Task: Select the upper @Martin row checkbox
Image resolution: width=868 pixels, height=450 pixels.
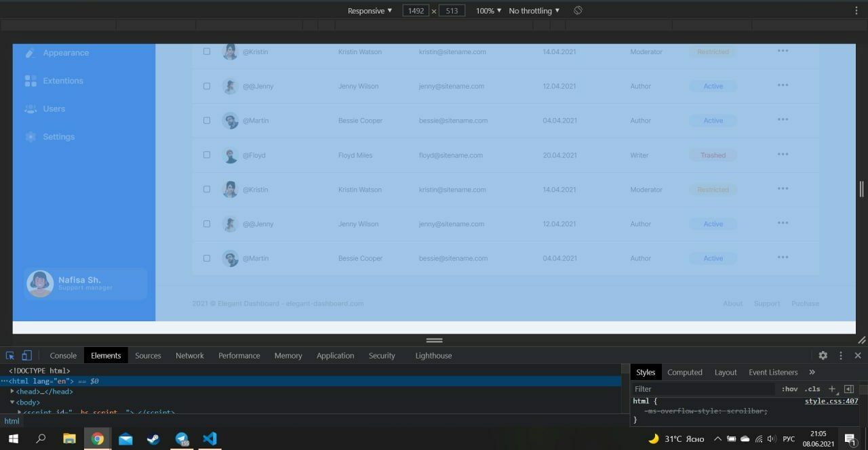Action: (207, 120)
